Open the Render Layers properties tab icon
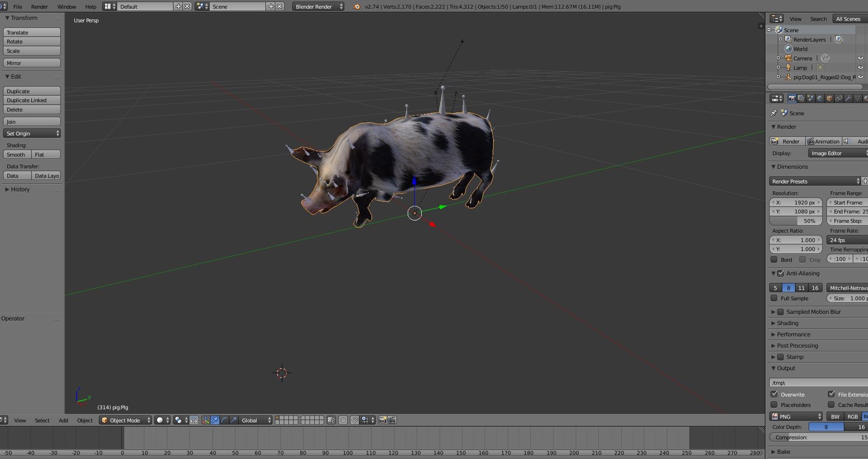This screenshot has width=868, height=459. (x=801, y=98)
